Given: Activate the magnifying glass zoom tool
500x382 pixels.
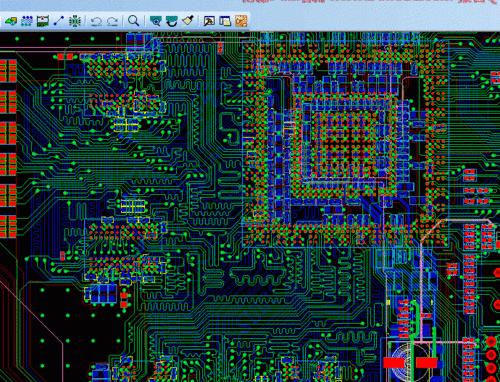Looking at the screenshot, I should tap(134, 21).
